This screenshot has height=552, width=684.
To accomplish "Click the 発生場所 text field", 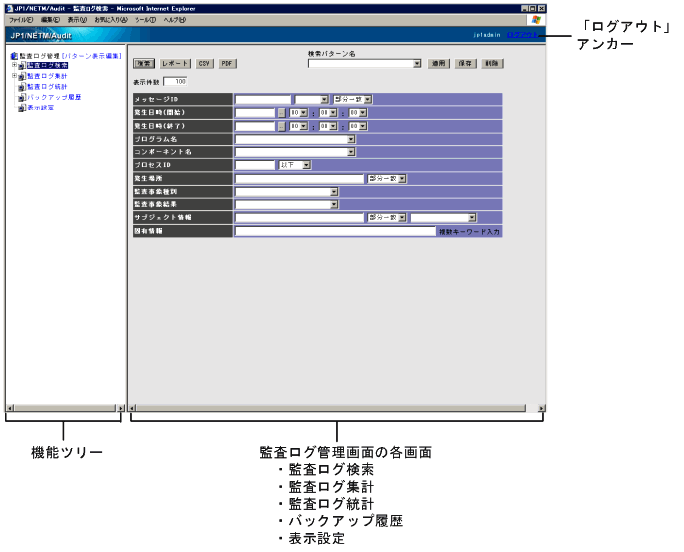I will point(299,179).
